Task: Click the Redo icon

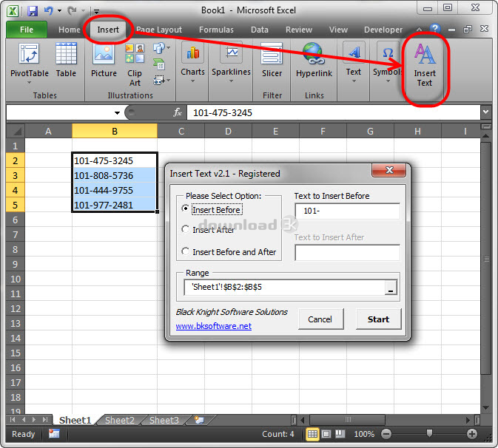Action: point(72,11)
